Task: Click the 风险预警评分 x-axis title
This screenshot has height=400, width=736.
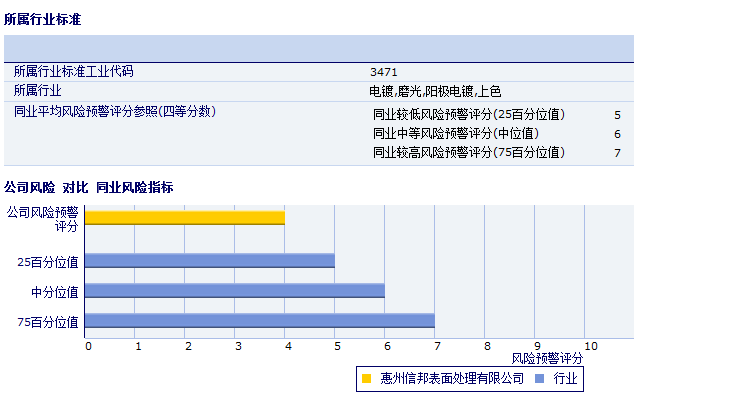Action: click(547, 358)
